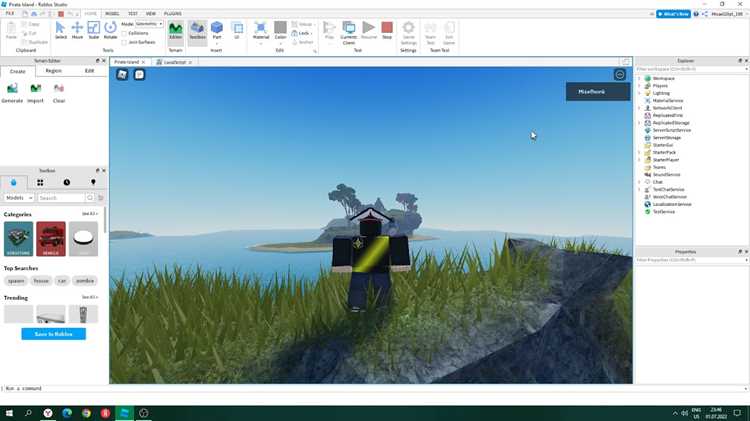
Task: Open the Inventory grid tab in Toolbox
Action: 40,182
